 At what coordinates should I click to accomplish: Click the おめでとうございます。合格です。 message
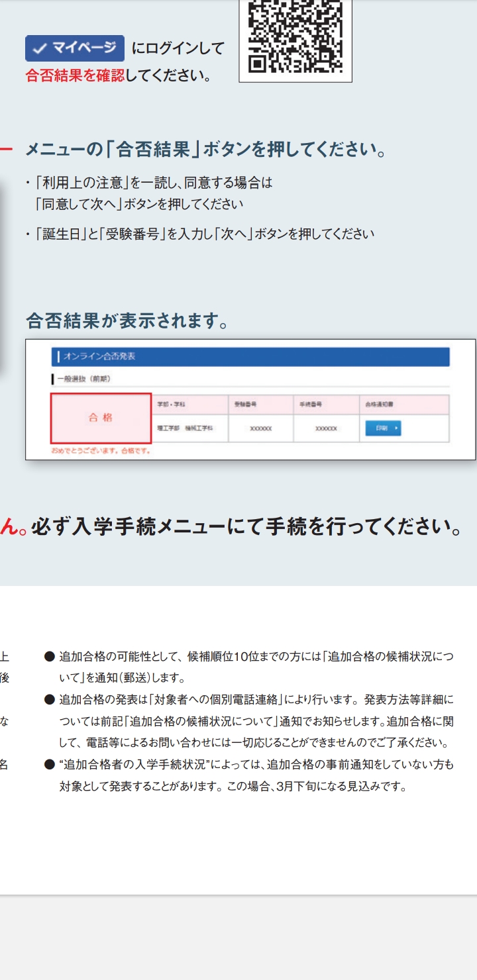click(x=101, y=451)
